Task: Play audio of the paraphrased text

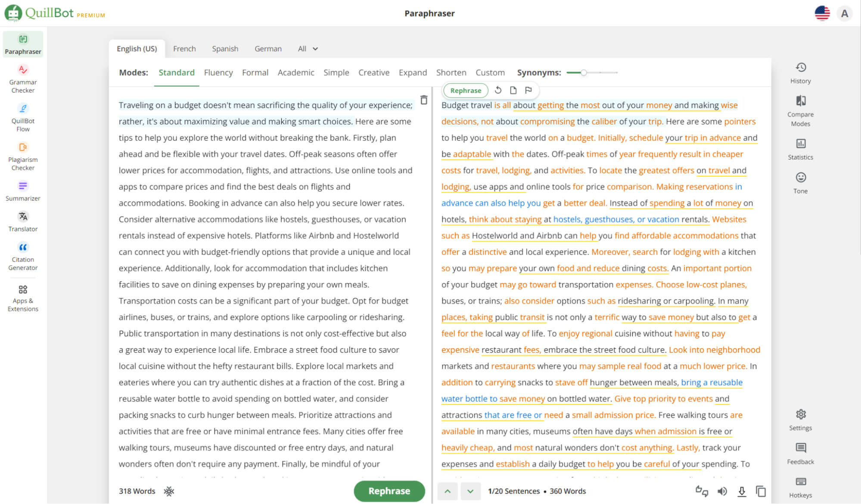Action: tap(723, 491)
